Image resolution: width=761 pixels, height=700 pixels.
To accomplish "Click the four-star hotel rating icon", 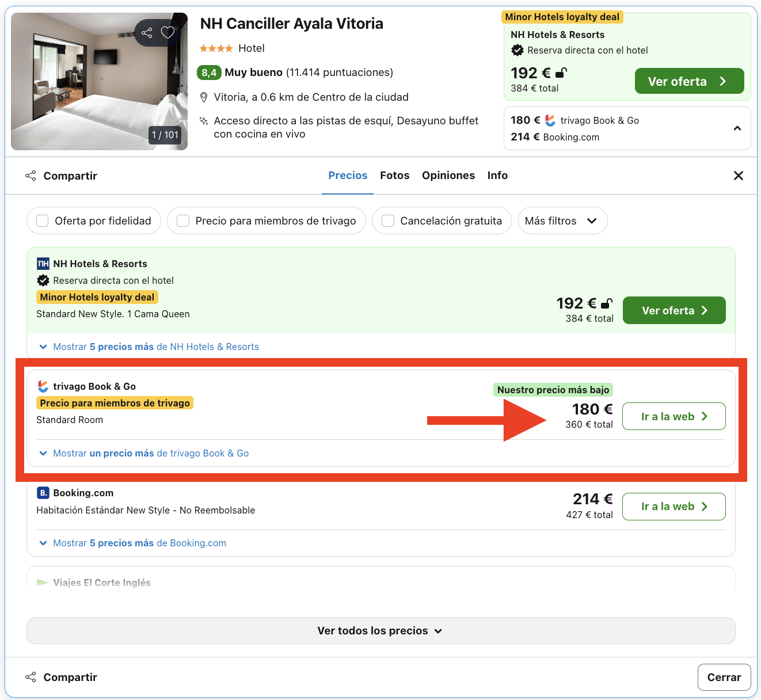I will [x=216, y=48].
